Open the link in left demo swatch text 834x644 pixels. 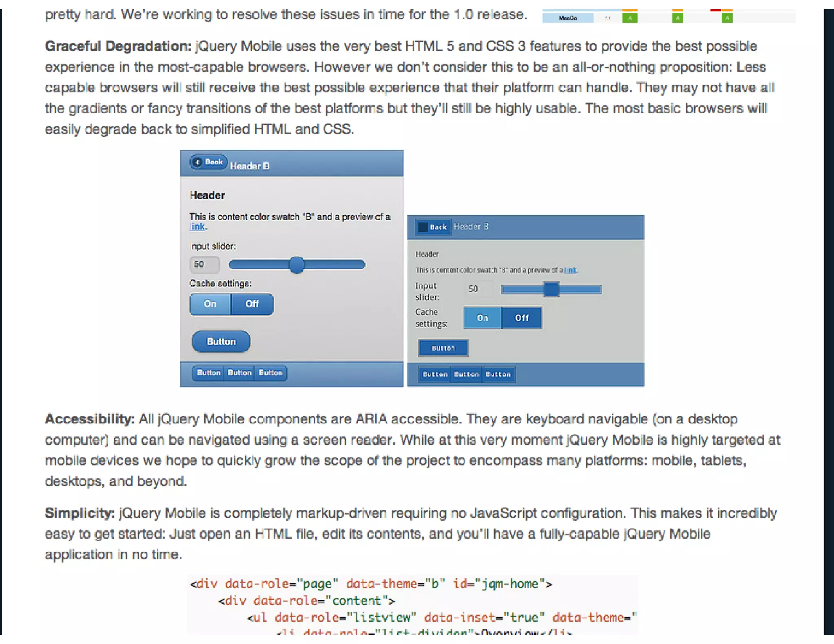(198, 227)
